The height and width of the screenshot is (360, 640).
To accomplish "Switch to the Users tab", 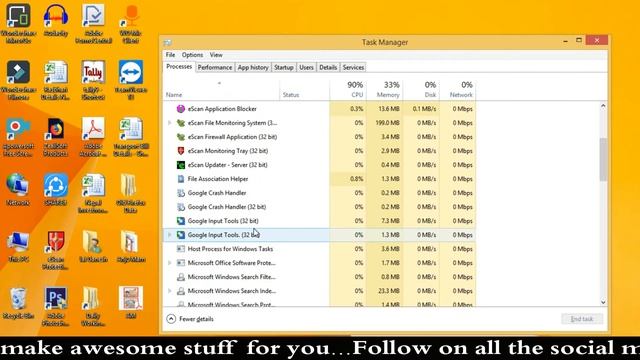I will (306, 67).
